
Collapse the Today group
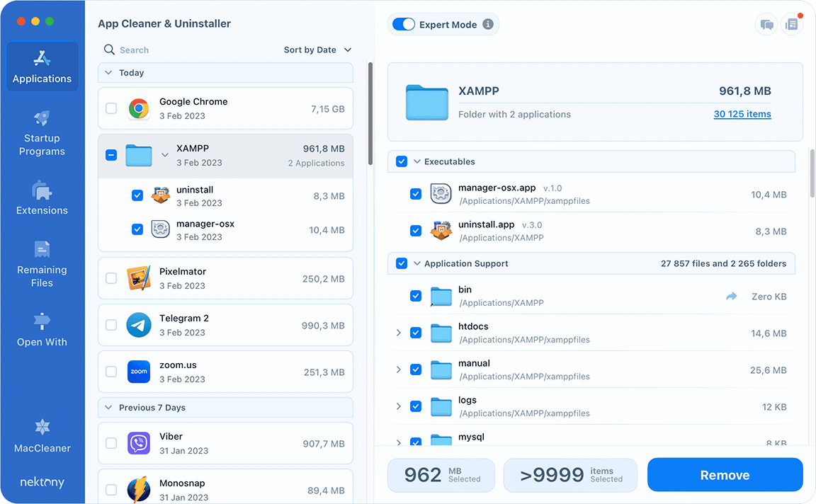108,73
